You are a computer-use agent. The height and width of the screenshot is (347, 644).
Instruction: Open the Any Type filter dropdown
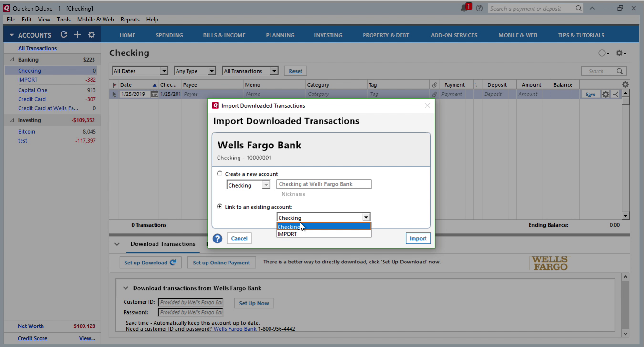pyautogui.click(x=195, y=71)
